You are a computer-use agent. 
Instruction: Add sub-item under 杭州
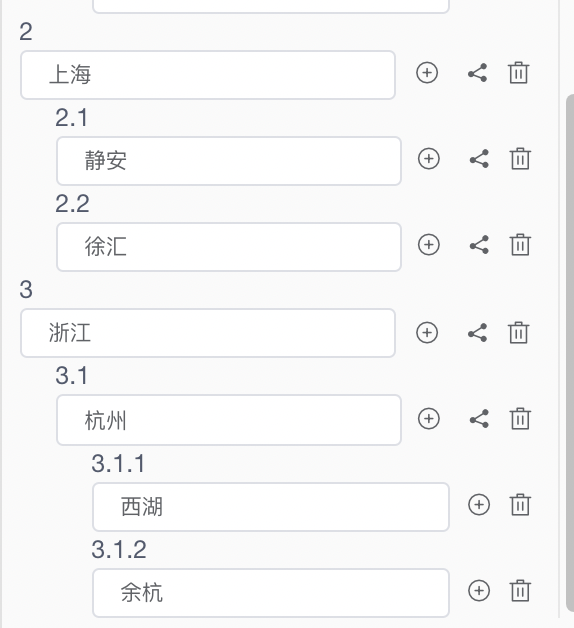429,419
